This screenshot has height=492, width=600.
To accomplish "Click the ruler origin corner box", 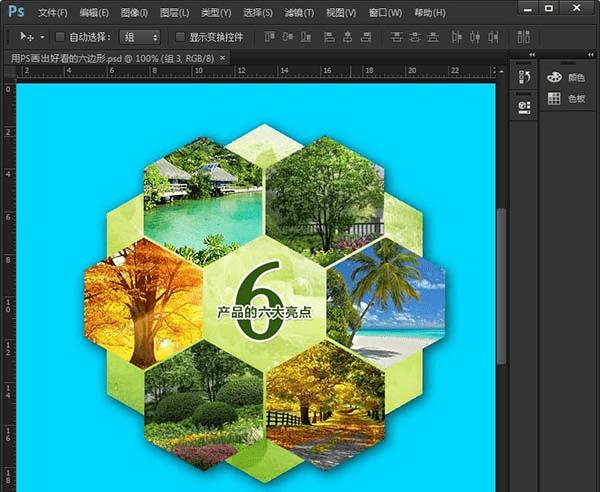I will click(10, 71).
